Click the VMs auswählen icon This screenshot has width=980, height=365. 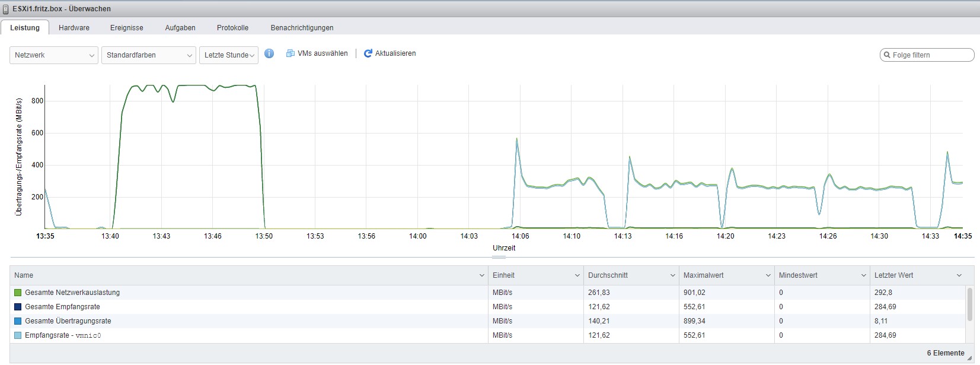pos(291,53)
